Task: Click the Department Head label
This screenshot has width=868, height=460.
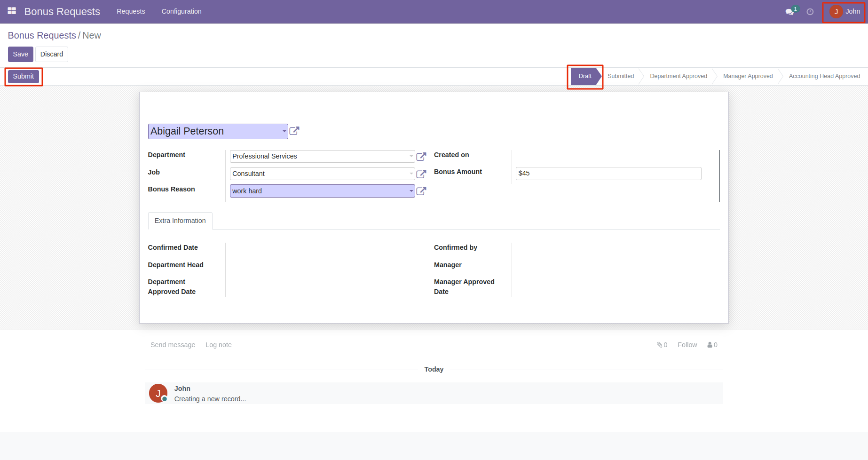Action: (176, 265)
